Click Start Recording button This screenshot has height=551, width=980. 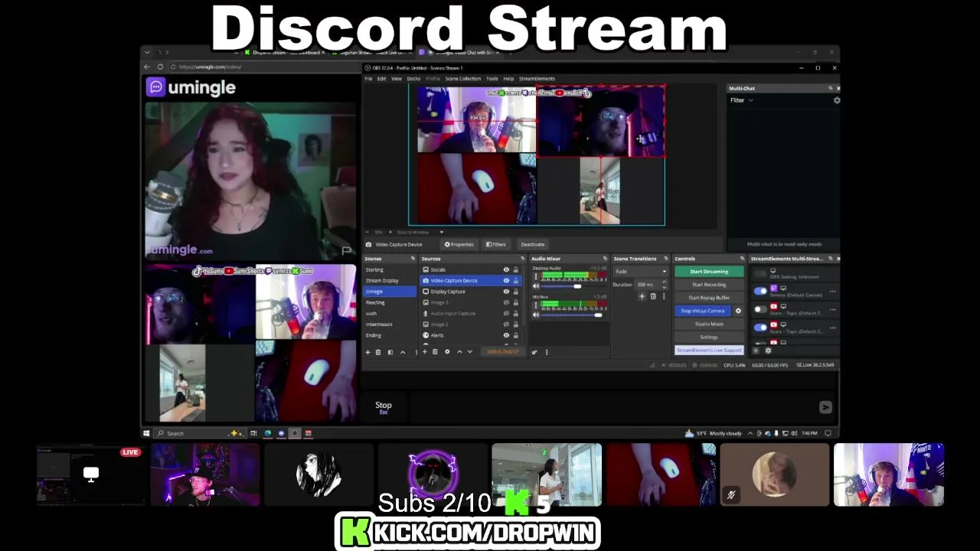709,285
